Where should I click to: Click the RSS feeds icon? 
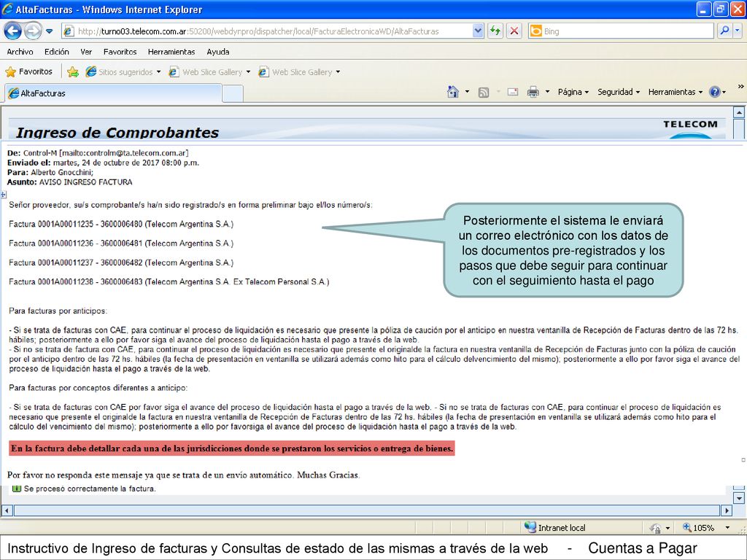tap(484, 93)
